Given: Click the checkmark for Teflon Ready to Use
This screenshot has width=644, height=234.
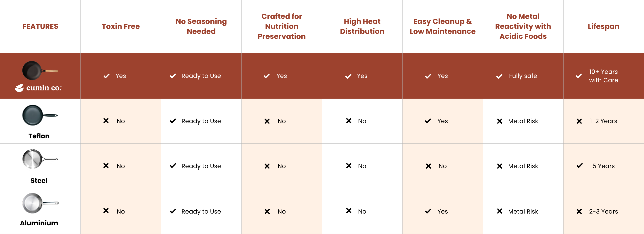Looking at the screenshot, I should point(173,121).
